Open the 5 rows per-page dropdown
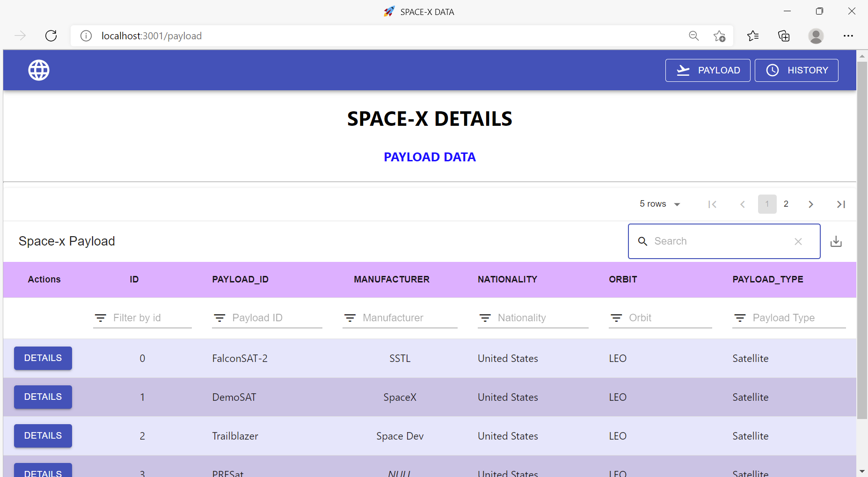The height and width of the screenshot is (477, 868). tap(660, 204)
